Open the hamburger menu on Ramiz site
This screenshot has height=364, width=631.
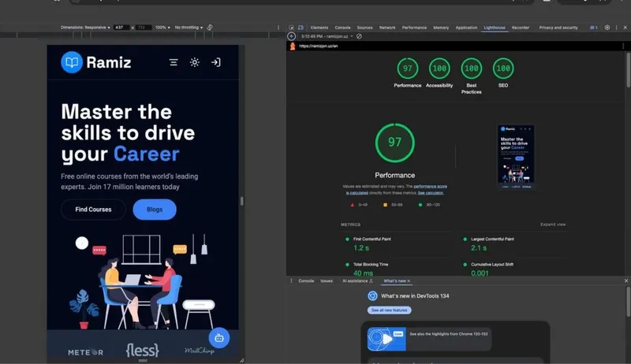[x=174, y=62]
